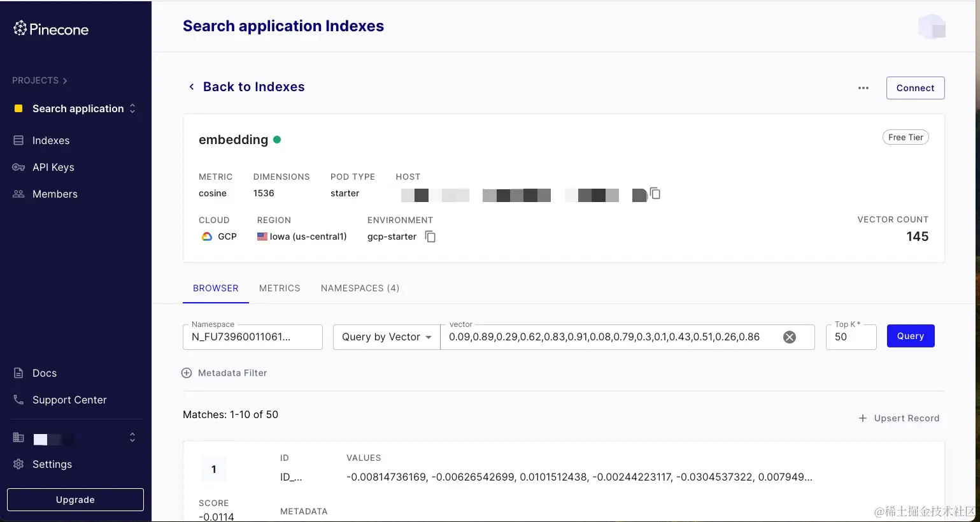980x522 pixels.
Task: Open the Namespaces tab
Action: point(360,288)
